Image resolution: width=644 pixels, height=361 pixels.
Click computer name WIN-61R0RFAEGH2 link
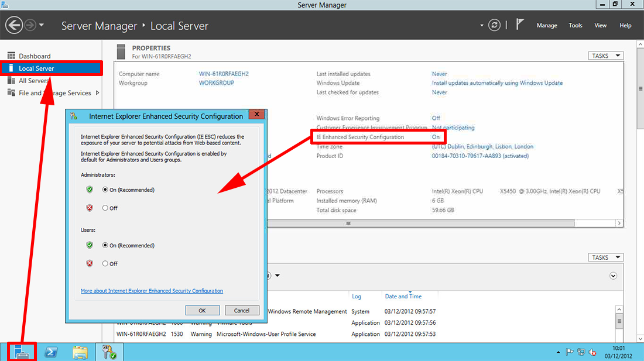tap(224, 74)
